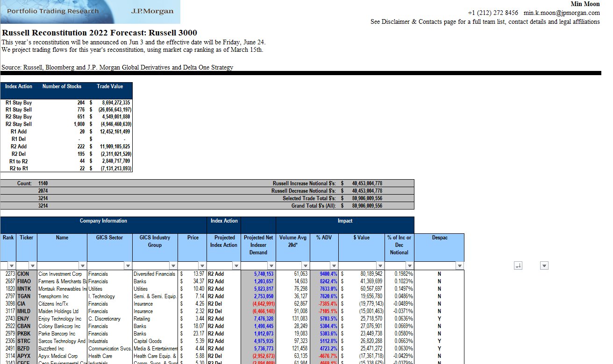The height and width of the screenshot is (364, 613).
Task: Open the Price column filter dropdown
Action: click(x=202, y=266)
